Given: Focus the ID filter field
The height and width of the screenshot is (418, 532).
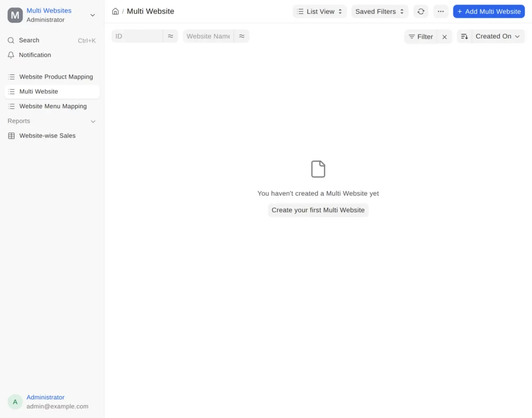Looking at the screenshot, I should (137, 36).
